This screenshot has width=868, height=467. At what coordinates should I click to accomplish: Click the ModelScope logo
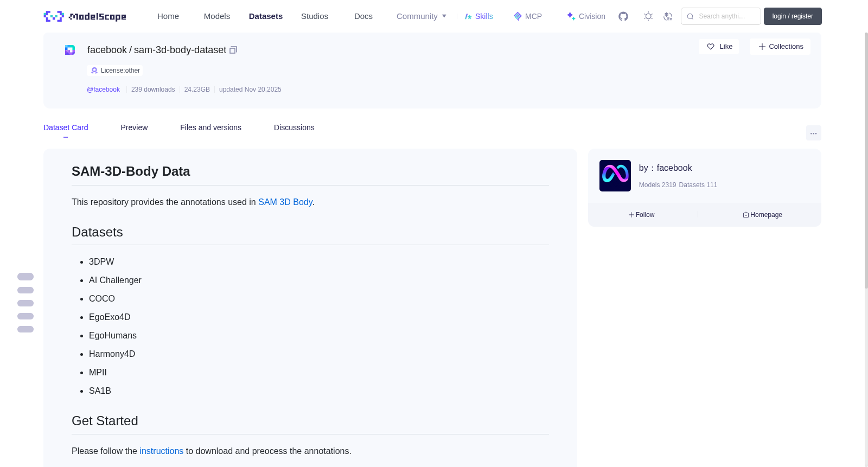85,16
